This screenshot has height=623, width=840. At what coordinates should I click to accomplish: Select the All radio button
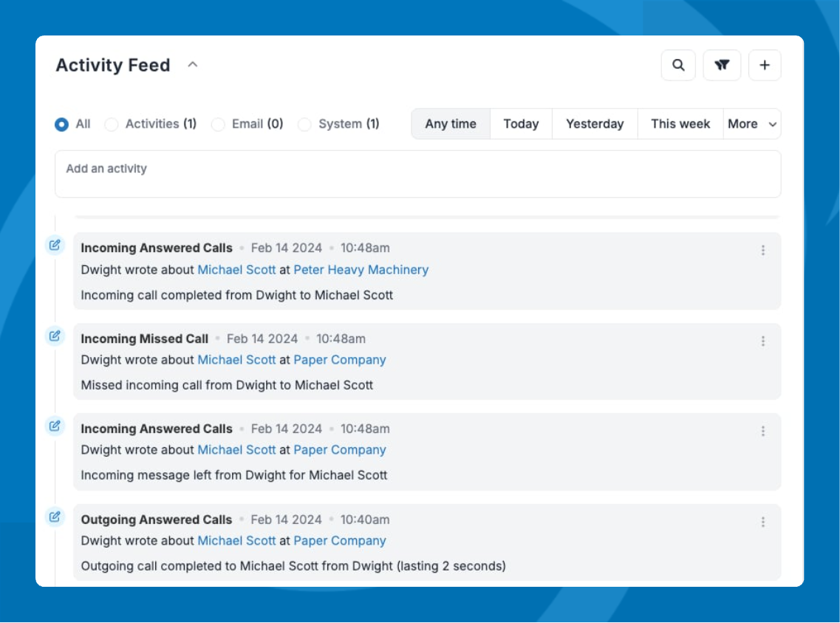62,125
